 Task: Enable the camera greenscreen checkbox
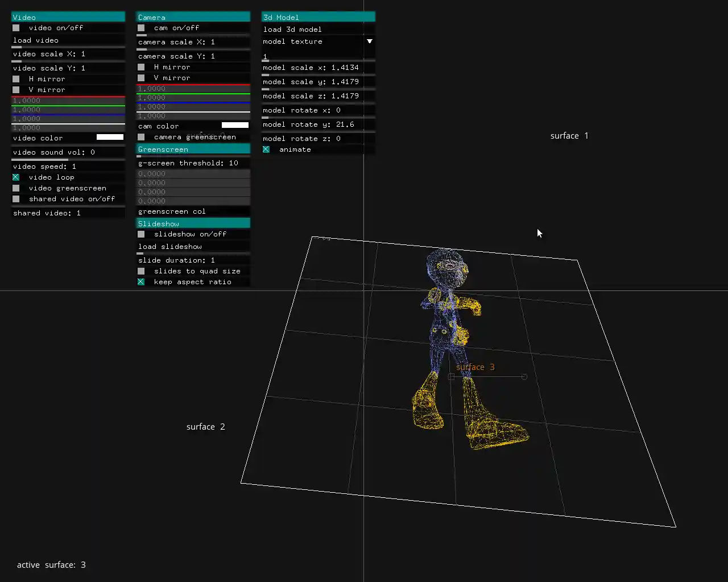(141, 137)
